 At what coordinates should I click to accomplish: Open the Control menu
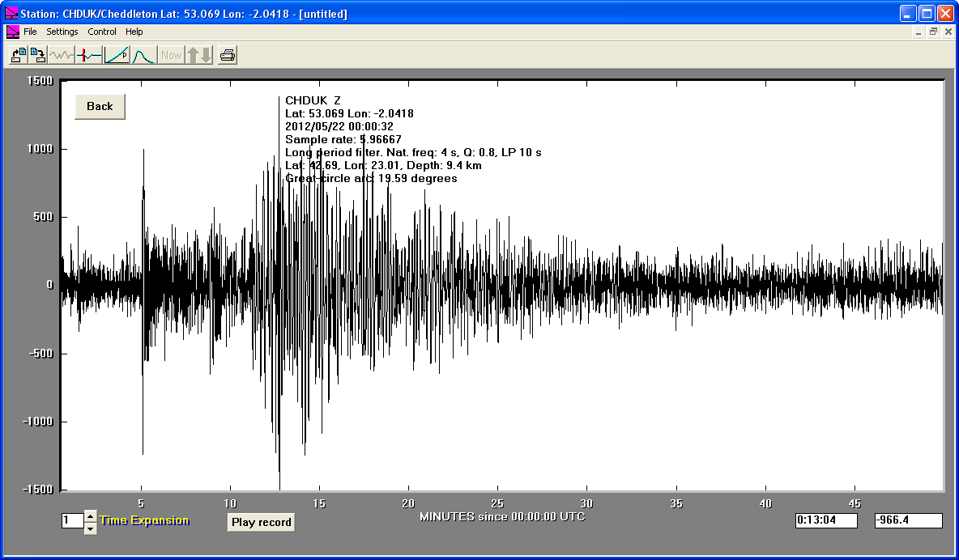tap(101, 32)
